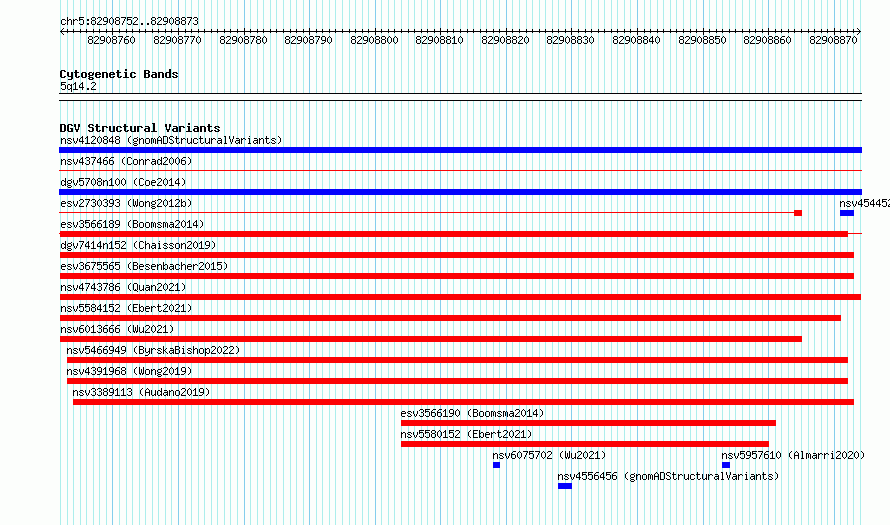The height and width of the screenshot is (525, 890).
Task: Click the Cytogenetic Bands track title
Action: [119, 74]
